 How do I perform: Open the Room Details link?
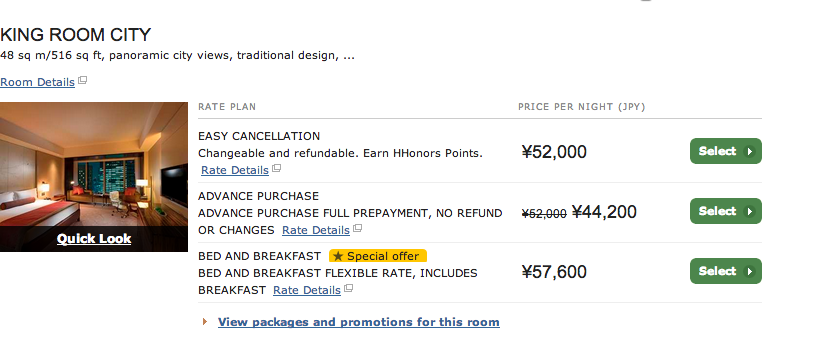click(x=37, y=82)
